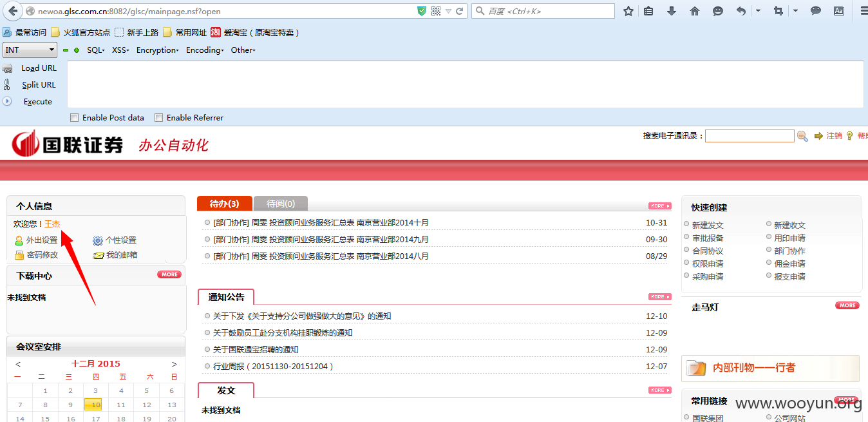Click the globe site identity icon

click(30, 11)
